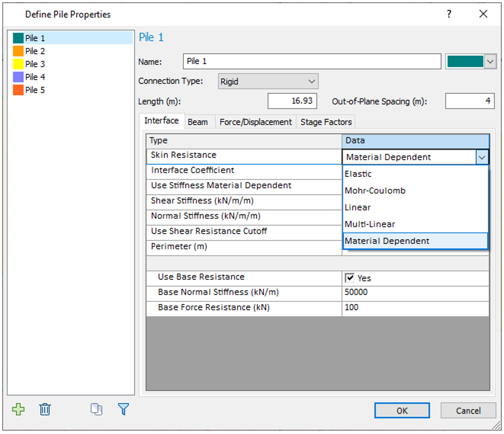Image resolution: width=504 pixels, height=434 pixels.
Task: Switch to the Stage Factors tab
Action: (326, 122)
